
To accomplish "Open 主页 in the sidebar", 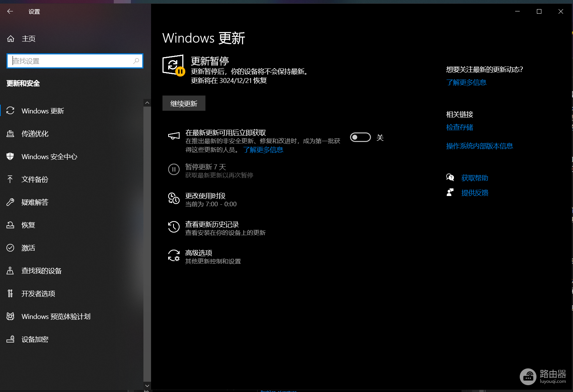I will [29, 38].
